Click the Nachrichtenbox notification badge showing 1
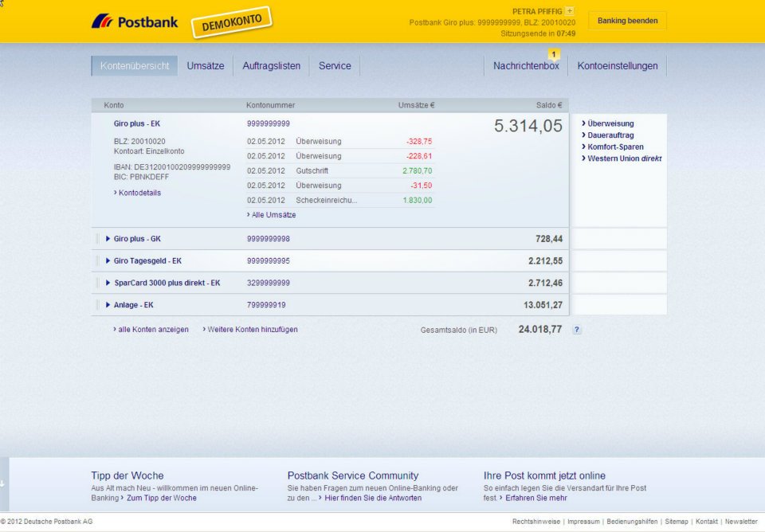The width and height of the screenshot is (765, 532). tap(554, 54)
